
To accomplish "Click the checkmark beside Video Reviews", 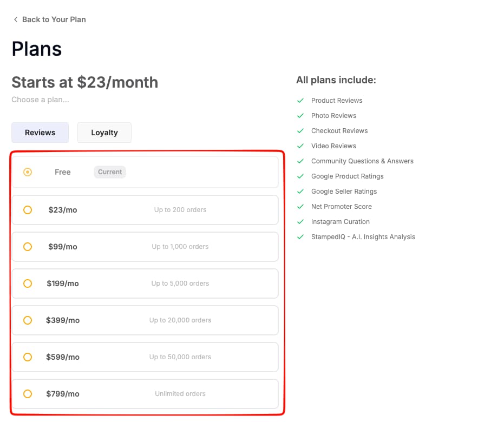I will 300,146.
